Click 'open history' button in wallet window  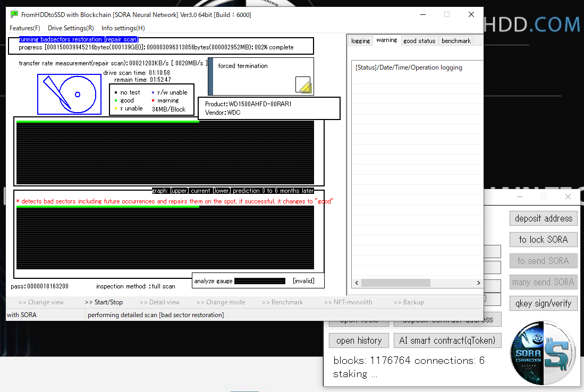(359, 340)
